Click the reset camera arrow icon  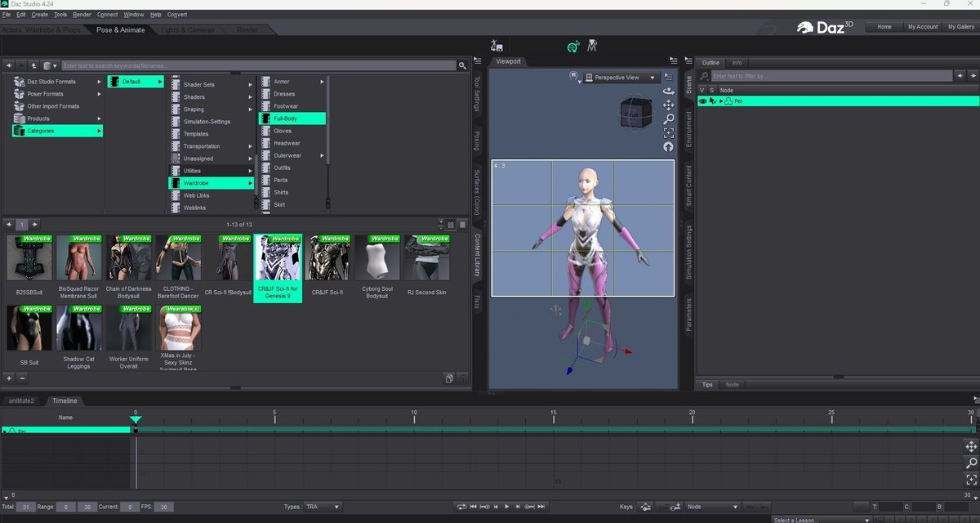coord(669,147)
